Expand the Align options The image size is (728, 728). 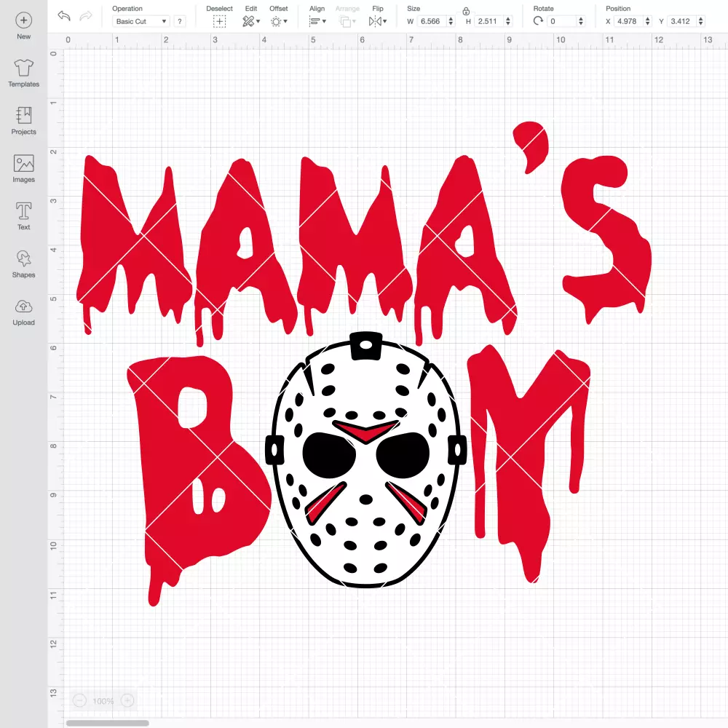coord(317,21)
